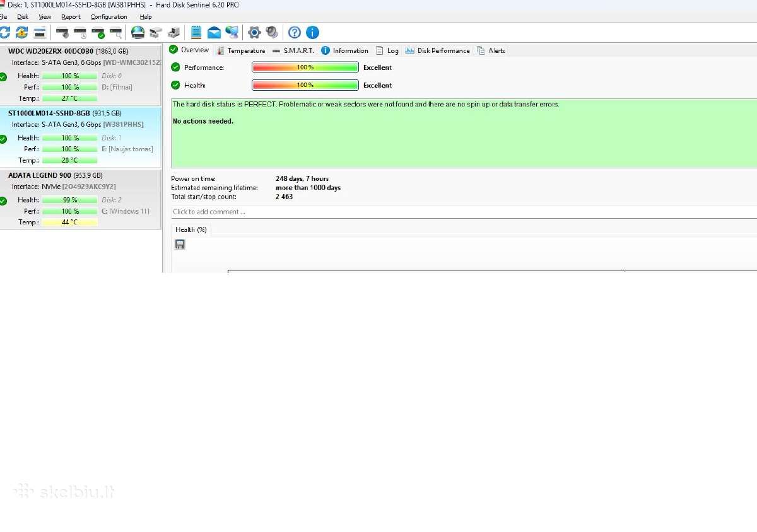Click ADATA disk's 99 % health bar
The height and width of the screenshot is (532, 757).
pyautogui.click(x=70, y=200)
